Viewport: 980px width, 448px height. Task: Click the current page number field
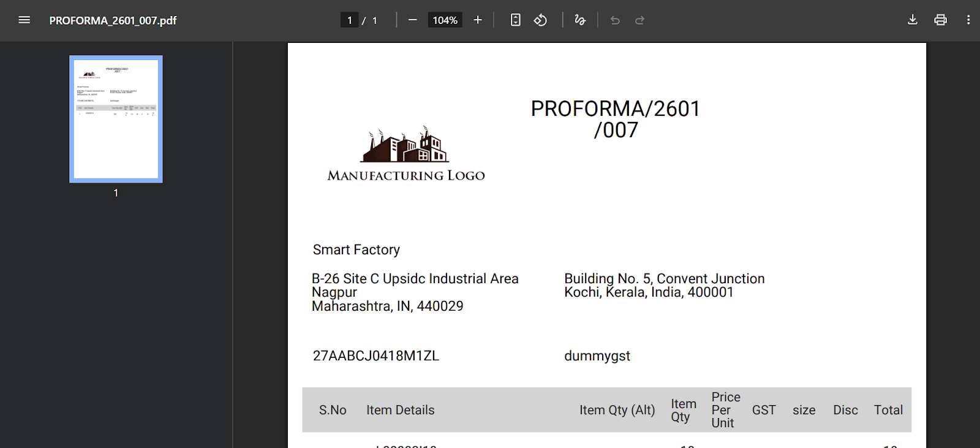click(349, 20)
